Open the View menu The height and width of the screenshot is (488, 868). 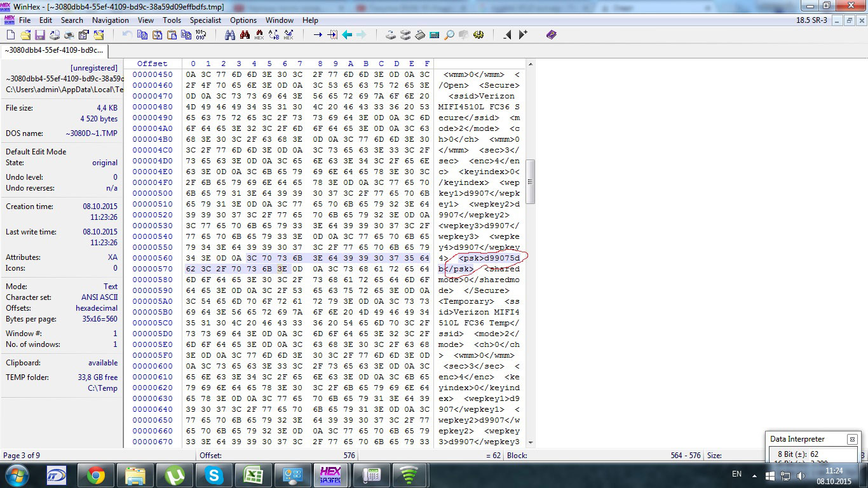[x=146, y=20]
